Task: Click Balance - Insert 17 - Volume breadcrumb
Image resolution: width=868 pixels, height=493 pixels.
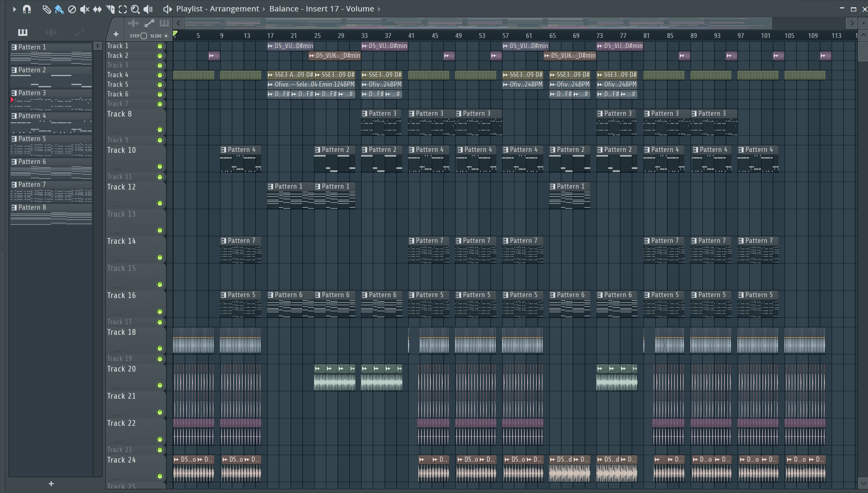Action: pyautogui.click(x=322, y=9)
